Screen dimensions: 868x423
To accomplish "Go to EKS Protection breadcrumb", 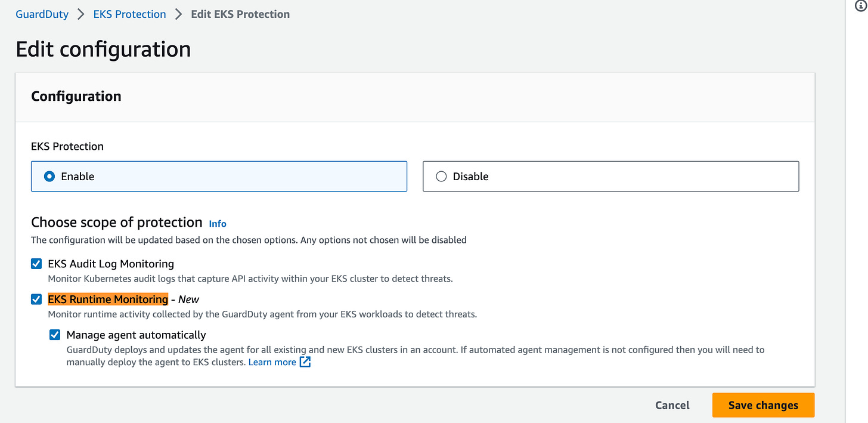I will (x=129, y=14).
